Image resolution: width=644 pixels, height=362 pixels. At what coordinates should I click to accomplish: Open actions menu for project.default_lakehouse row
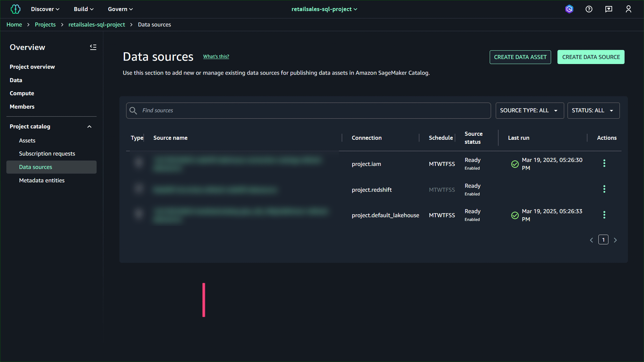[x=604, y=215]
